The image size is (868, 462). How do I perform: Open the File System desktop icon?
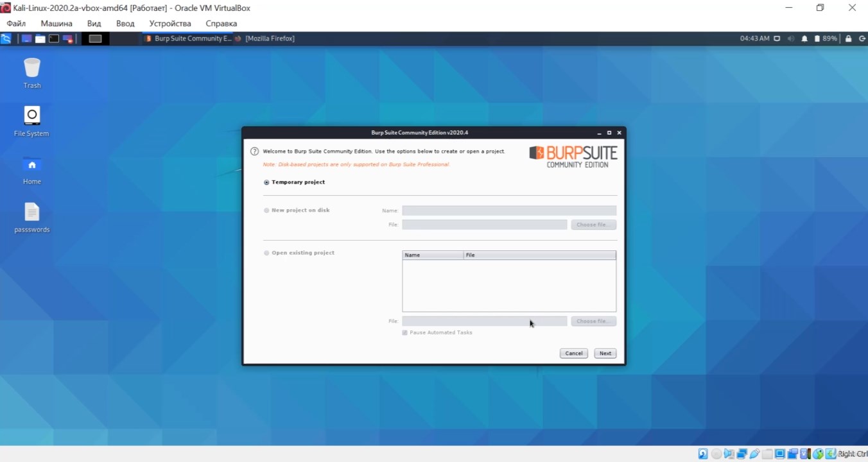tap(32, 121)
